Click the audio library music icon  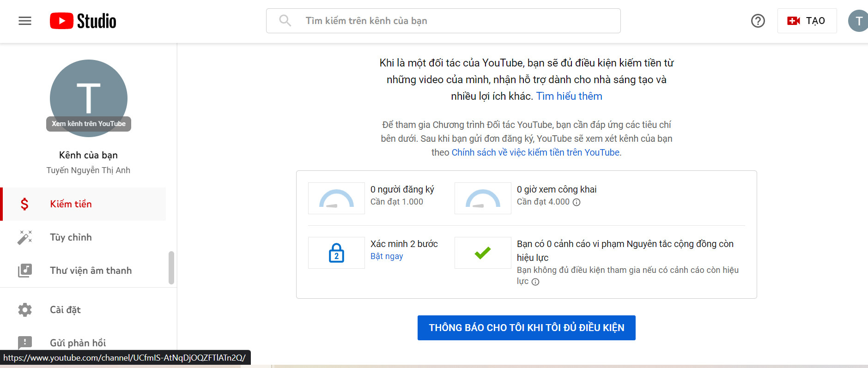[x=25, y=271]
